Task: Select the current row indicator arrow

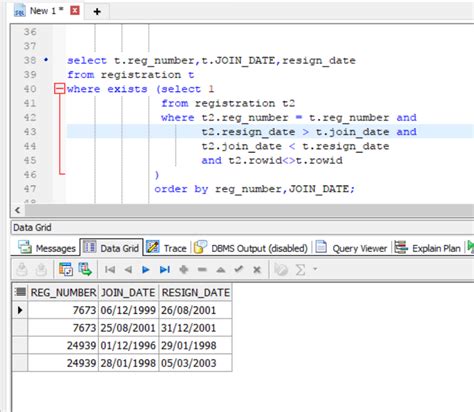Action: pos(20,310)
